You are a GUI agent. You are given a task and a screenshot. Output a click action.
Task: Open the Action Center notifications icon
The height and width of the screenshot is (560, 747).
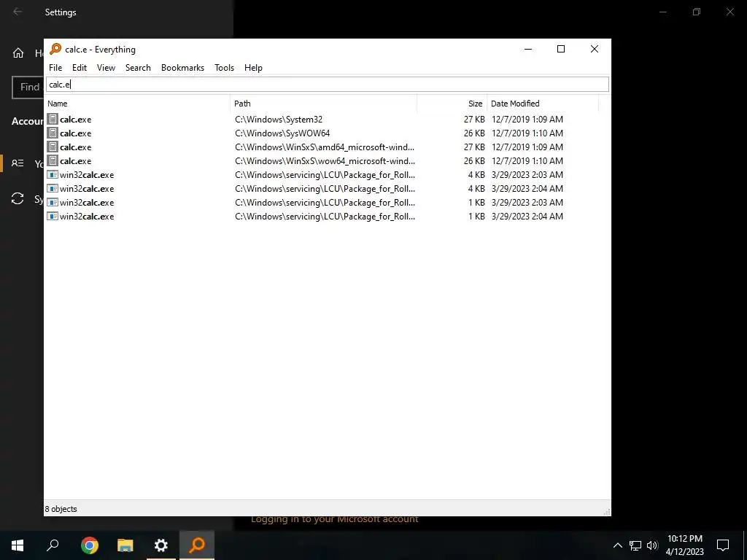[x=723, y=545]
